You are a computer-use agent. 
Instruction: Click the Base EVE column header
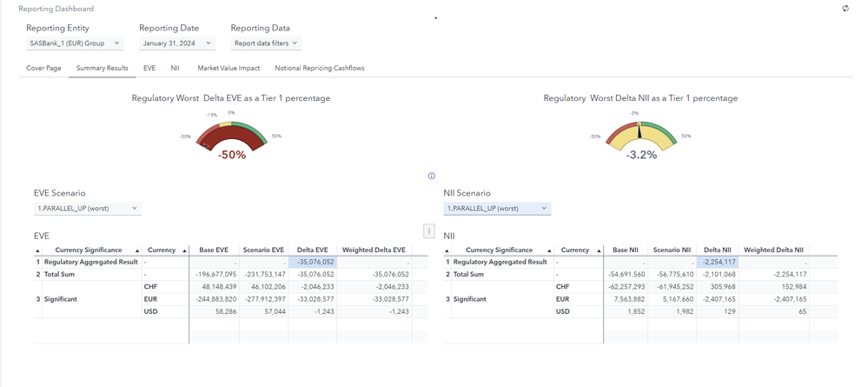(215, 250)
